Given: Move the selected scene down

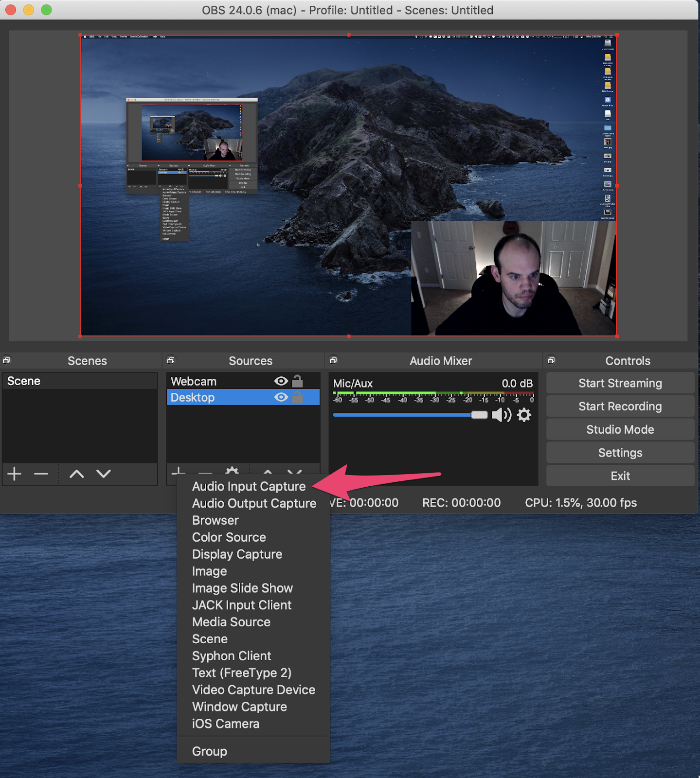Looking at the screenshot, I should (x=104, y=474).
